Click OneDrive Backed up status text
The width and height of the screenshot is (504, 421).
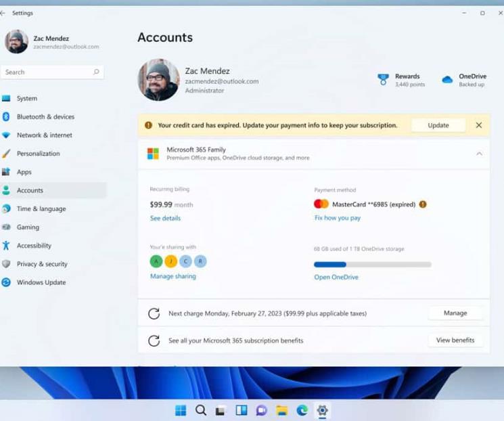(472, 80)
